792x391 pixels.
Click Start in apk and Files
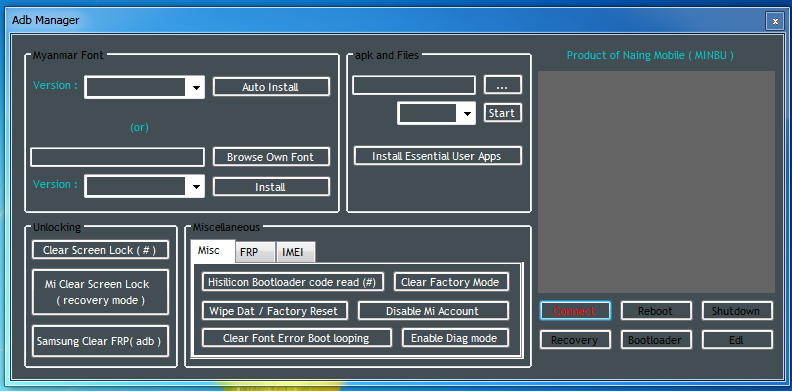502,113
